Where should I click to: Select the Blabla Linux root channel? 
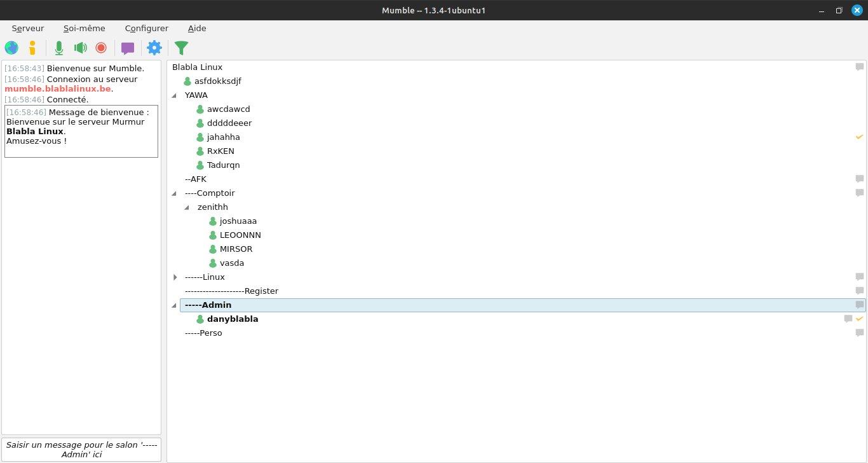pyautogui.click(x=197, y=67)
